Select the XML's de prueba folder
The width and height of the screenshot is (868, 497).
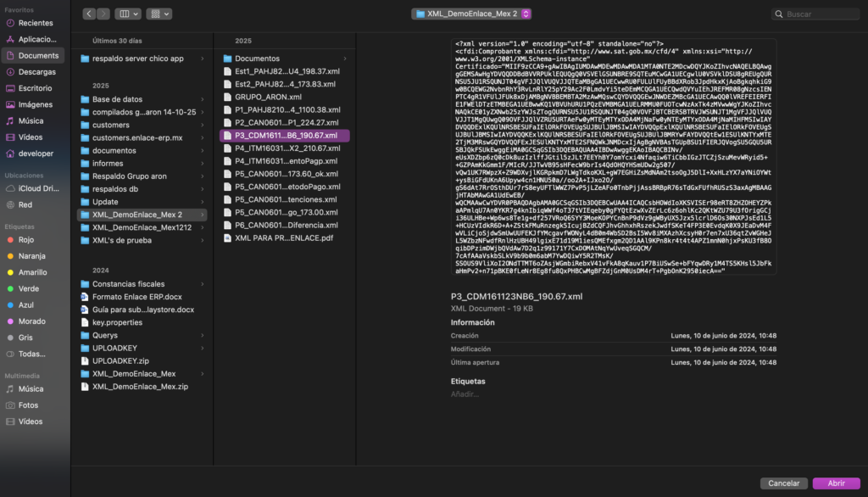pyautogui.click(x=142, y=241)
